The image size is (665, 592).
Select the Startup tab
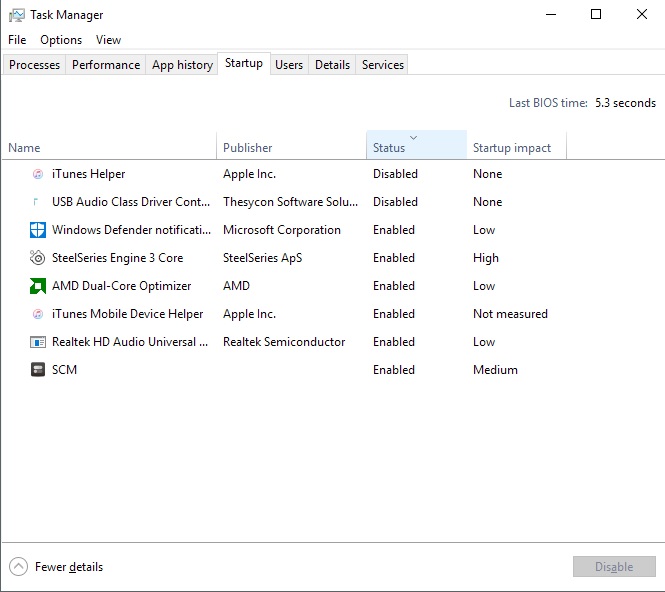coord(244,63)
